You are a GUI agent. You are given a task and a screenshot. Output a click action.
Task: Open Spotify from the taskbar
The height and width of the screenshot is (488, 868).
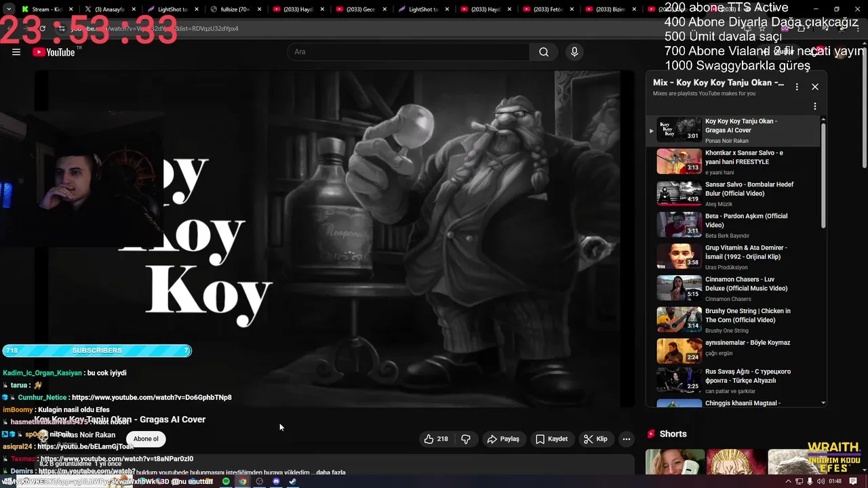coord(226,481)
